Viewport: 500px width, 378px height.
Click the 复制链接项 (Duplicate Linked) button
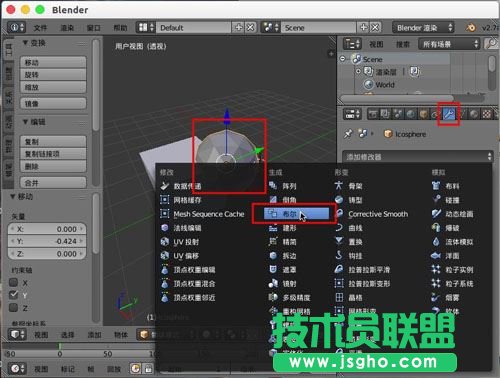(53, 154)
